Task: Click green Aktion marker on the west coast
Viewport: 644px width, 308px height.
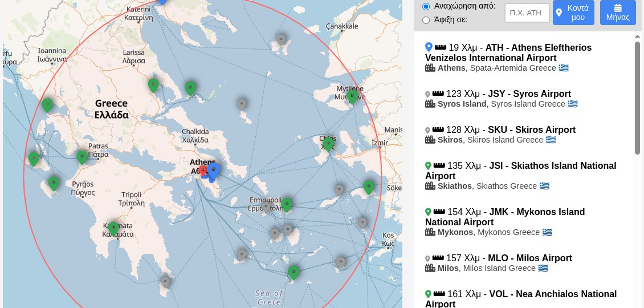Action: (x=47, y=106)
